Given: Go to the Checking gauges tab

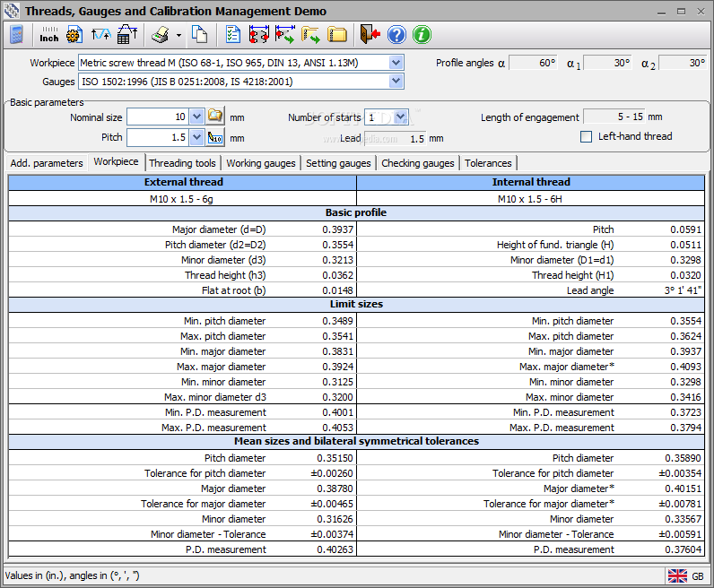Looking at the screenshot, I should (418, 163).
